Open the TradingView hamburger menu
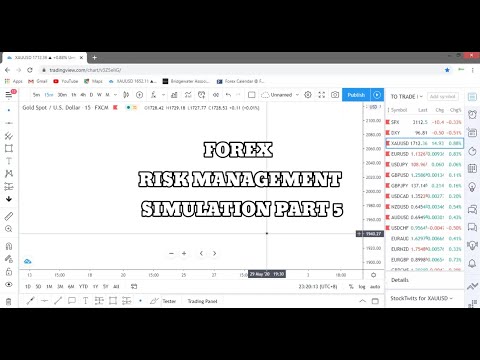480x360 pixels. tap(9, 95)
